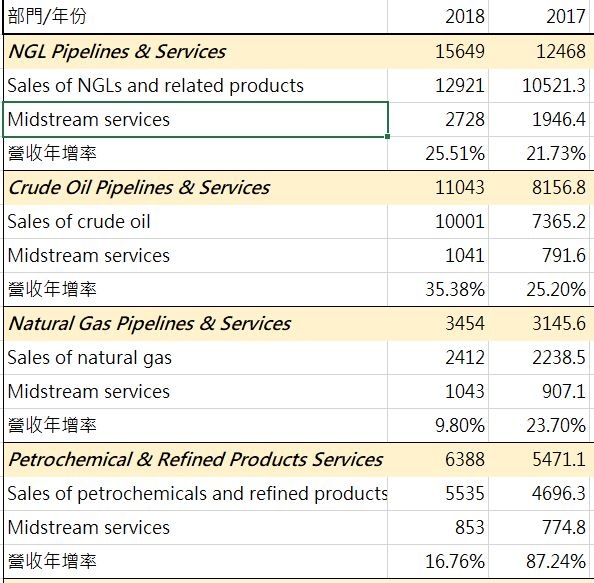
Task: Select the 35.38% growth rate cell
Action: pyautogui.click(x=438, y=289)
